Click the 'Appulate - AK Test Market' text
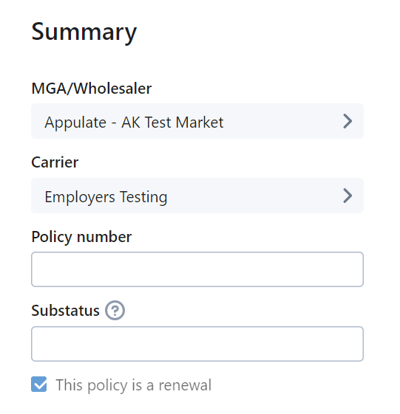Viewport: 400px width, 414px height. tap(134, 122)
